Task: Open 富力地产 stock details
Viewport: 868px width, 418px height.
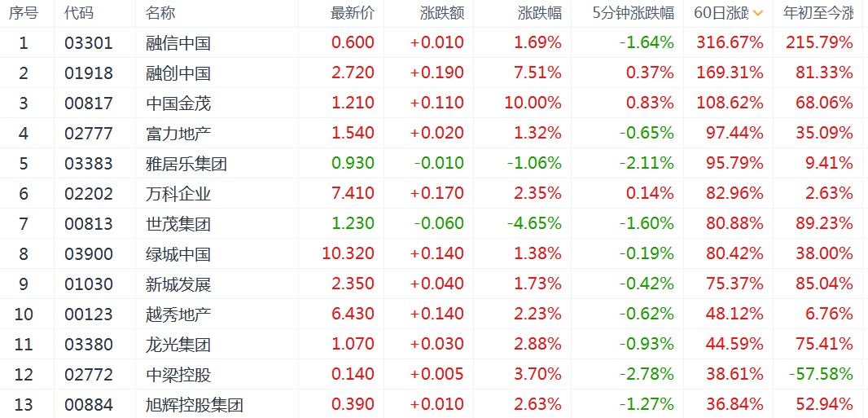Action: tap(178, 134)
